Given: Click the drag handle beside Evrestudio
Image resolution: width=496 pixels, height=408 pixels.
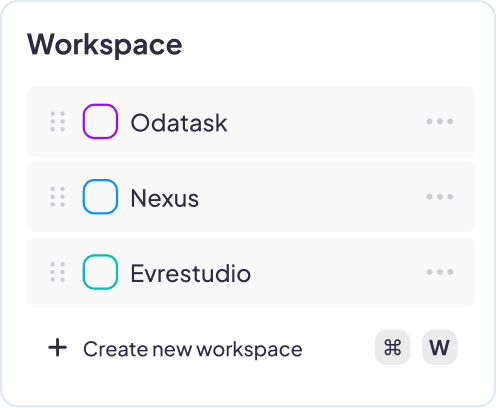Looking at the screenshot, I should click(x=57, y=272).
